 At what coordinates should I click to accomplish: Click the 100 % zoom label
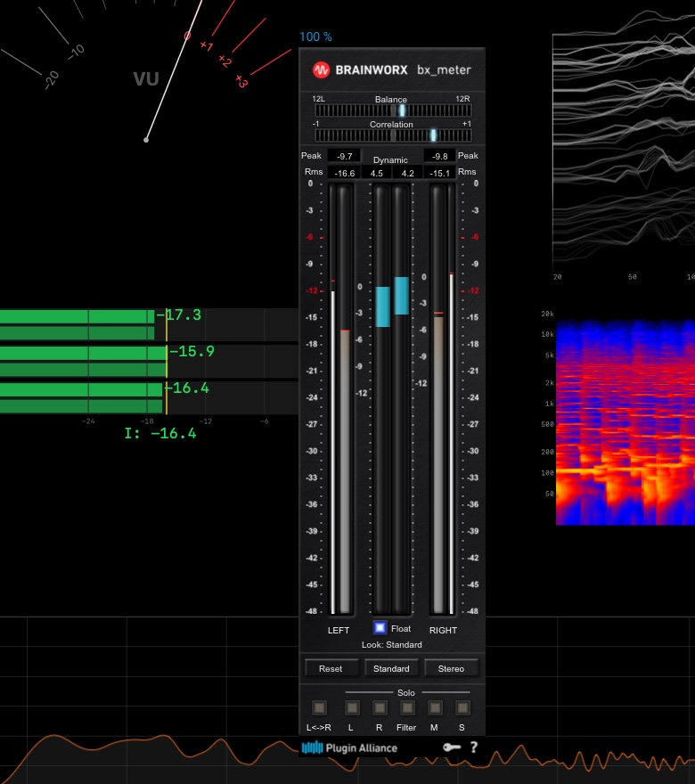[315, 37]
